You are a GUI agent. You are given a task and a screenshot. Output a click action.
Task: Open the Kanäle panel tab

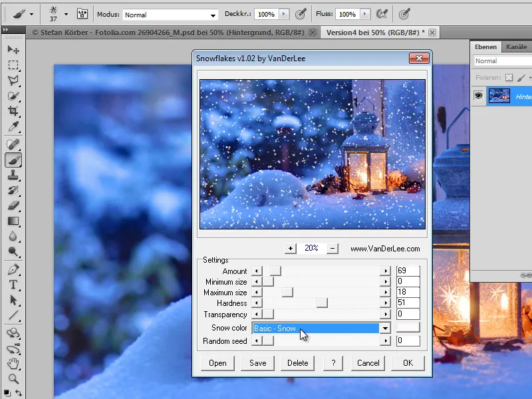[517, 47]
